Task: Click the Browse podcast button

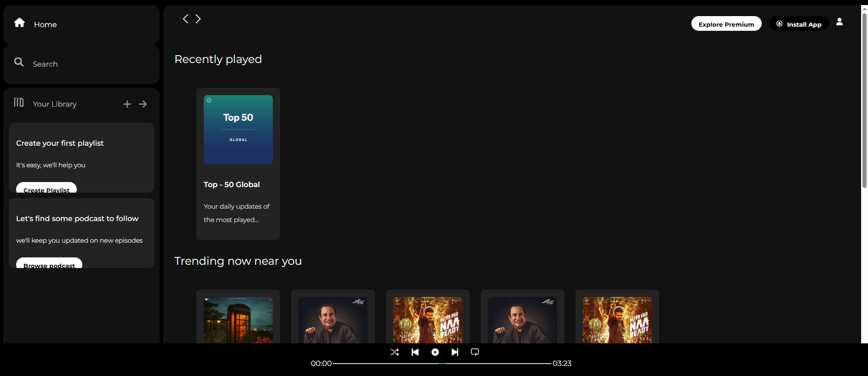Action: (x=49, y=263)
